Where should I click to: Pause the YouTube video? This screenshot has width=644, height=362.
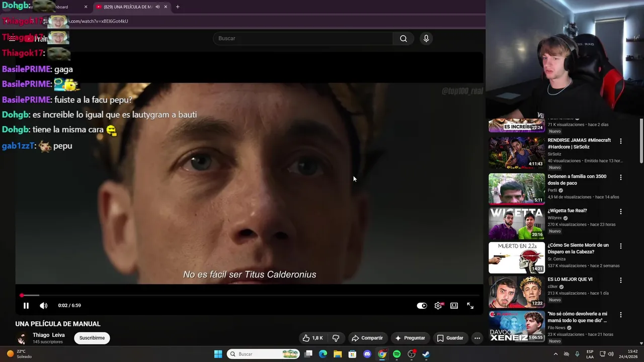(26, 305)
